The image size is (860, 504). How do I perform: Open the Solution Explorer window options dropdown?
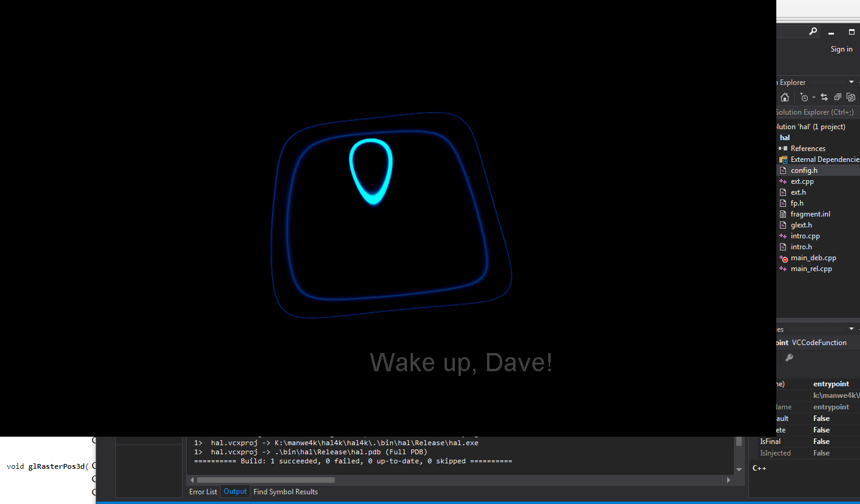pyautogui.click(x=852, y=82)
